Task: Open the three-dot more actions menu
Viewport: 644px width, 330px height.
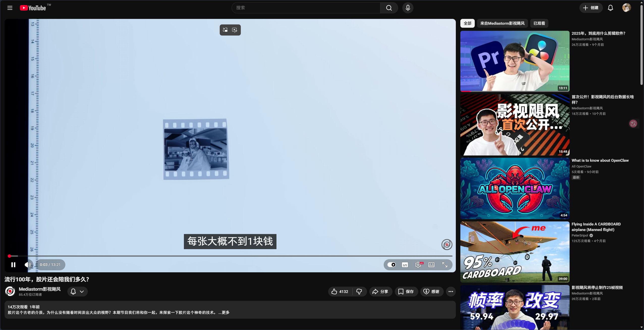Action: [x=451, y=292]
